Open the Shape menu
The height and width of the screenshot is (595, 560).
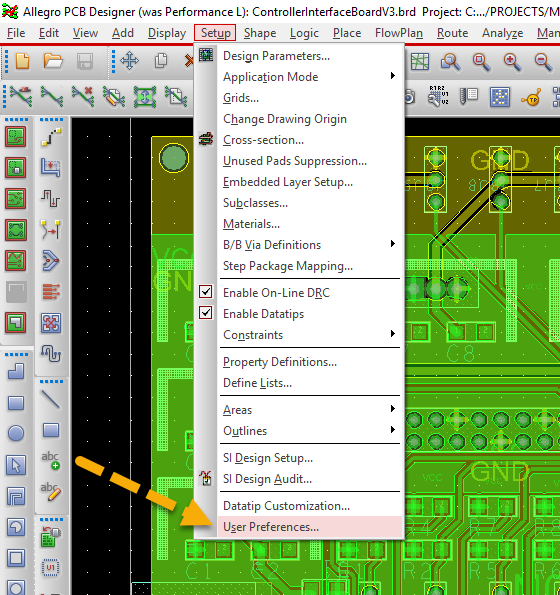click(260, 33)
